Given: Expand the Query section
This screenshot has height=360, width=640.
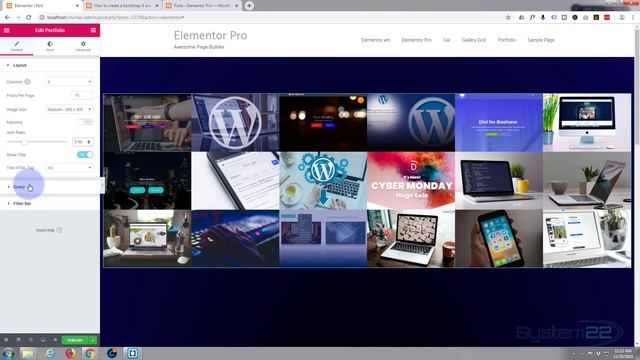Looking at the screenshot, I should click(50, 187).
